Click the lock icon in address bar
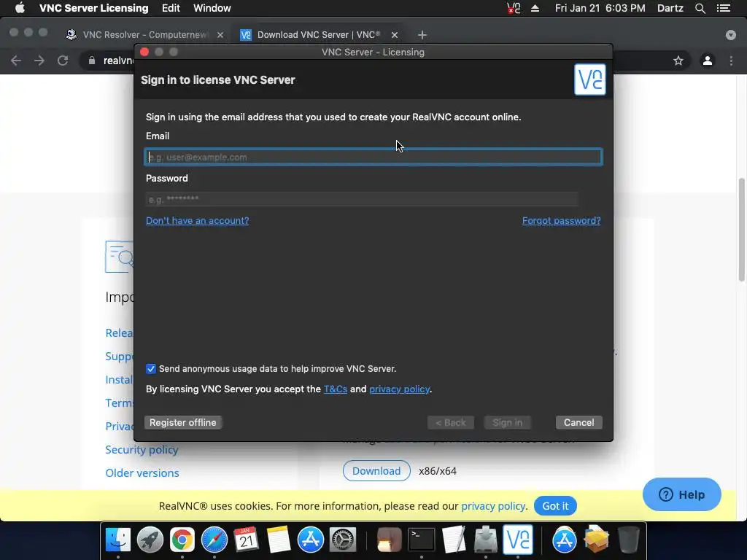Image resolution: width=747 pixels, height=560 pixels. [92, 61]
